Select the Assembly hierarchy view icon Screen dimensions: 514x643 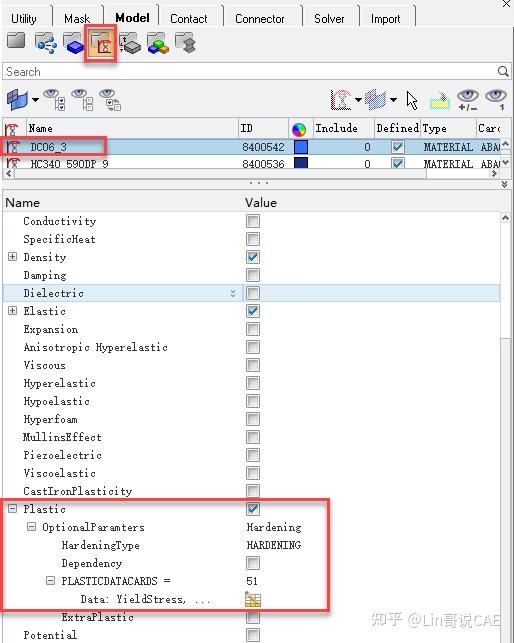[46, 43]
